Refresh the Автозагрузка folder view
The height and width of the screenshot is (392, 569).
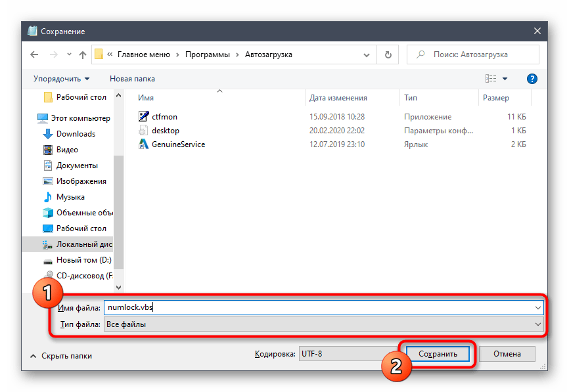tap(388, 55)
